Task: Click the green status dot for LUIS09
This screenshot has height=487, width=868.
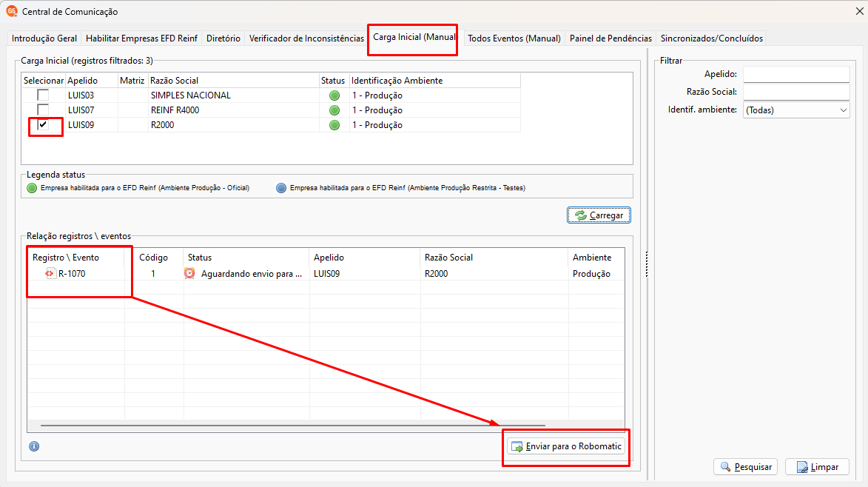Action: tap(334, 125)
